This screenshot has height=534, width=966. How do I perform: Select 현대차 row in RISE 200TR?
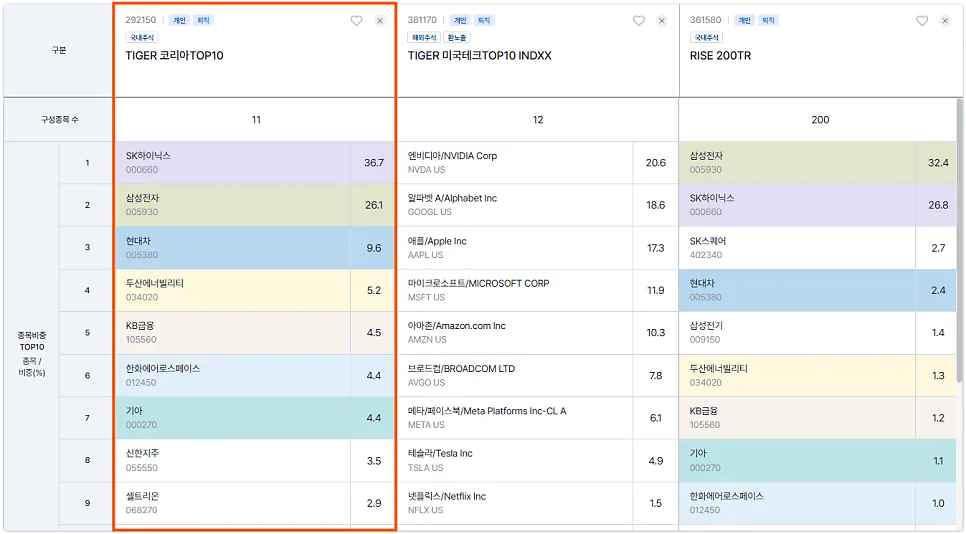818,290
